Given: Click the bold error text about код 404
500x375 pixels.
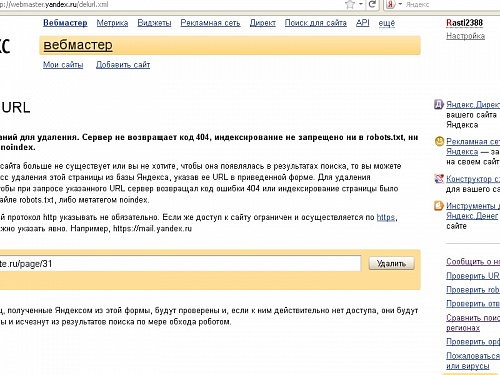Looking at the screenshot, I should click(x=209, y=142).
